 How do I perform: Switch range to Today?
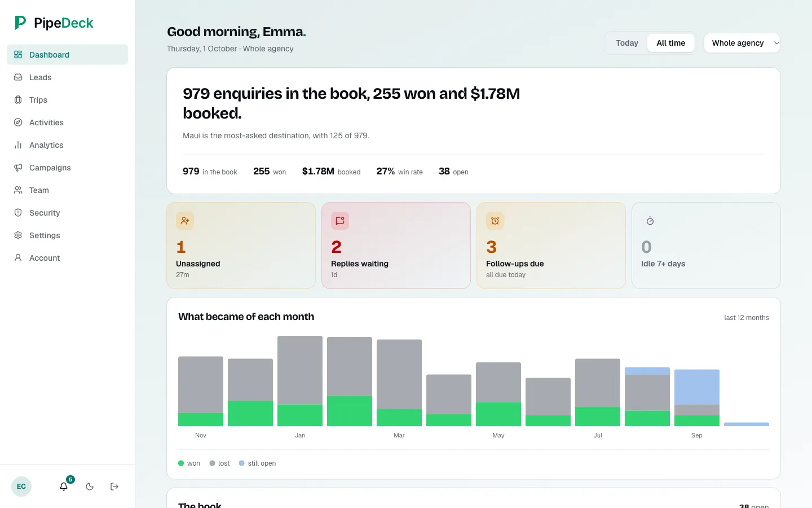627,43
